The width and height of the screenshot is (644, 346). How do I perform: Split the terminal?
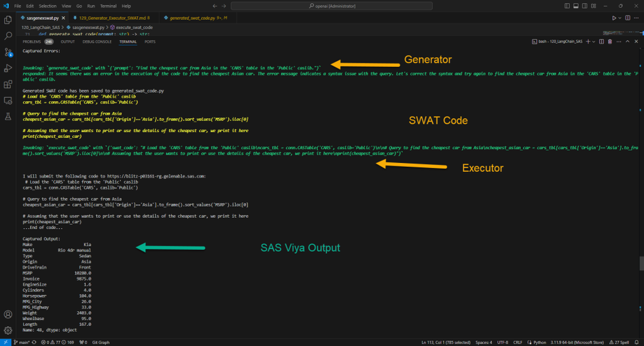click(601, 41)
